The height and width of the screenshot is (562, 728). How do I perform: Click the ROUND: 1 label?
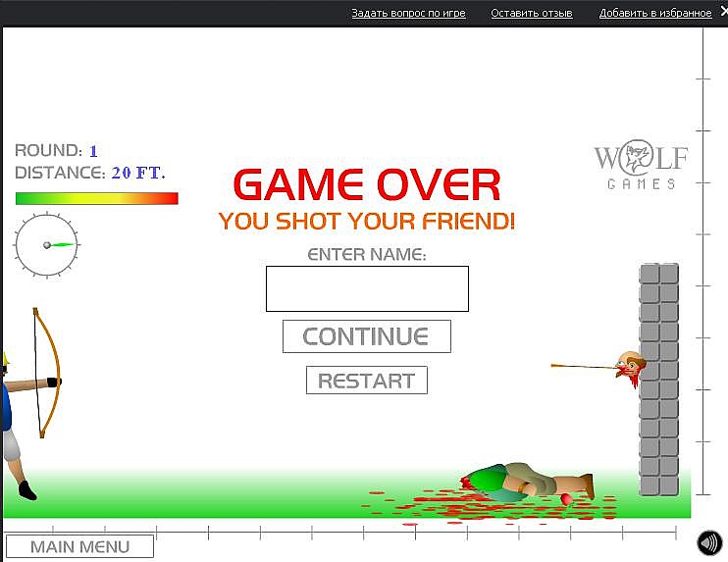pos(56,150)
